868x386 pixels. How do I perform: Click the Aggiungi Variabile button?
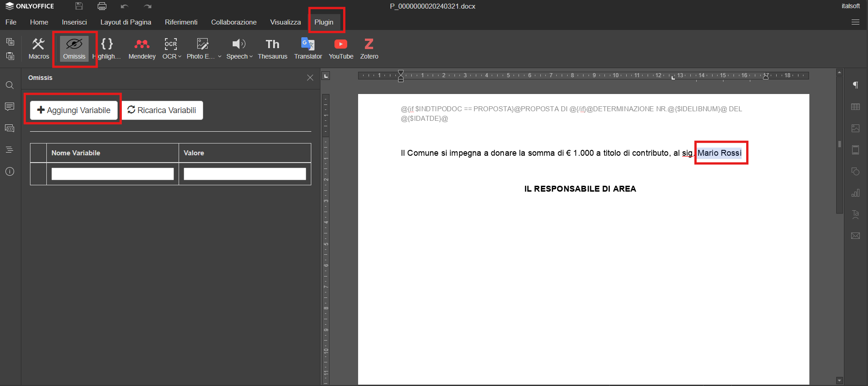coord(74,110)
